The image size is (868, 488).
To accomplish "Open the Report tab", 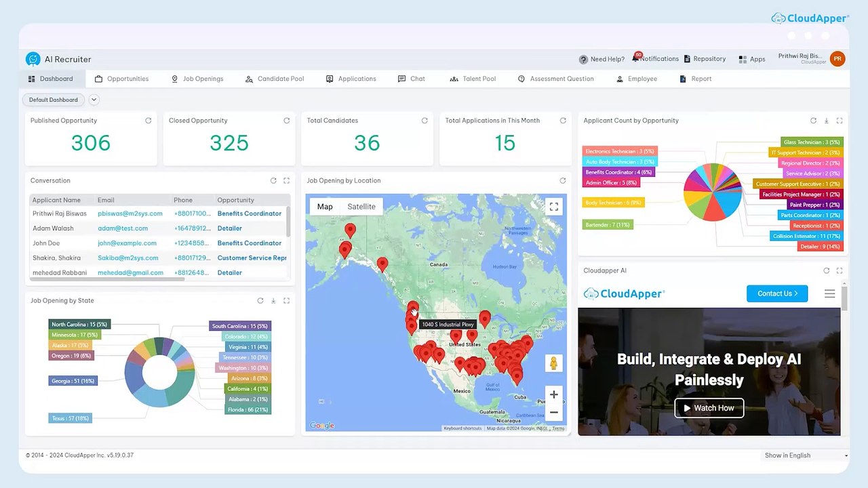I will (695, 79).
